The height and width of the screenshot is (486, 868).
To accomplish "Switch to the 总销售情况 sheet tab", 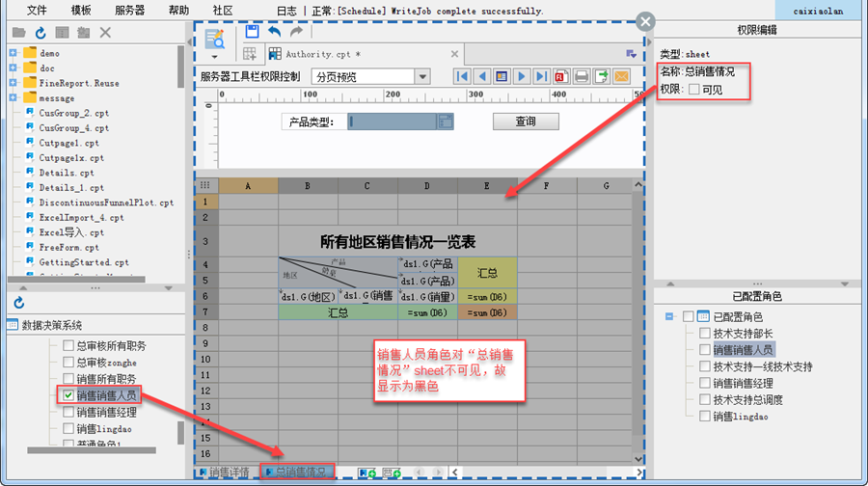I will [x=298, y=472].
